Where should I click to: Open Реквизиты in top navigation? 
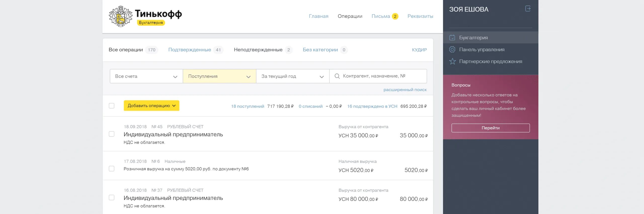click(420, 16)
